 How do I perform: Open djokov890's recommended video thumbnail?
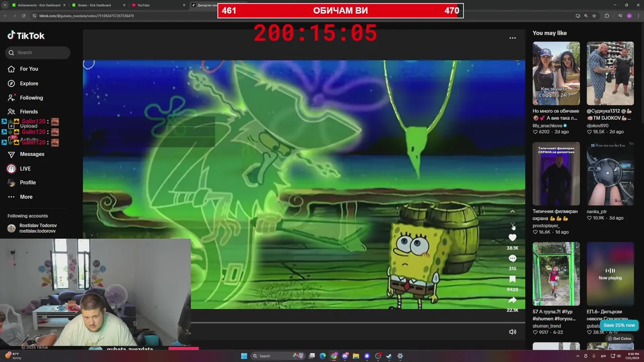pyautogui.click(x=610, y=73)
